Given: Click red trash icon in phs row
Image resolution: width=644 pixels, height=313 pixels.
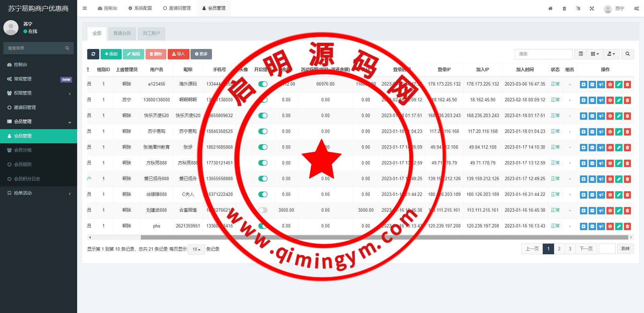Looking at the screenshot, I should coord(628,226).
